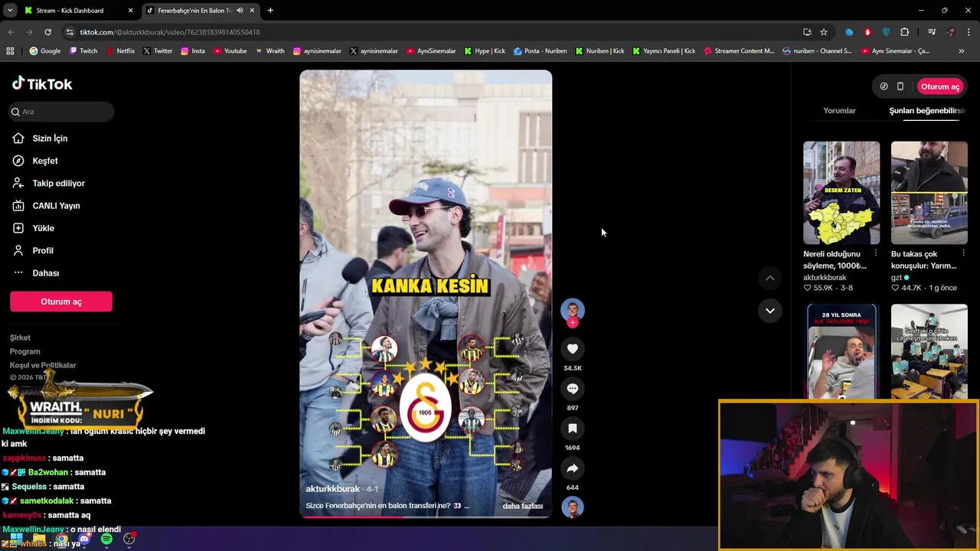
Task: Open Koşul ve Politikalar footer link
Action: coord(43,365)
